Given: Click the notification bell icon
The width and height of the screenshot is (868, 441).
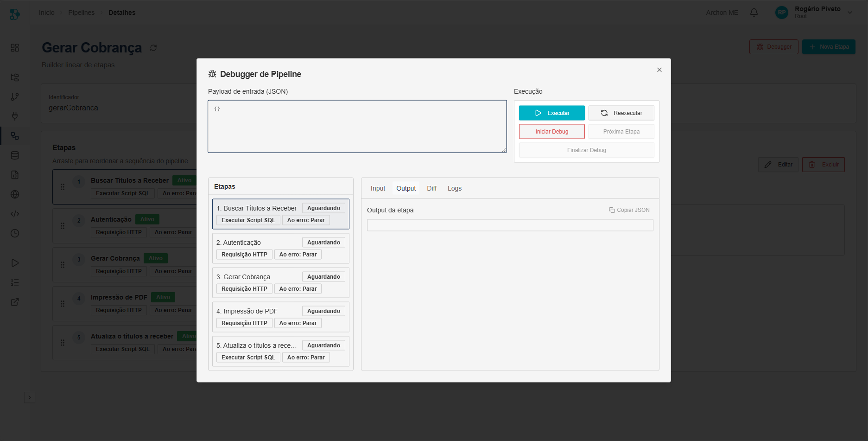Looking at the screenshot, I should coord(754,13).
